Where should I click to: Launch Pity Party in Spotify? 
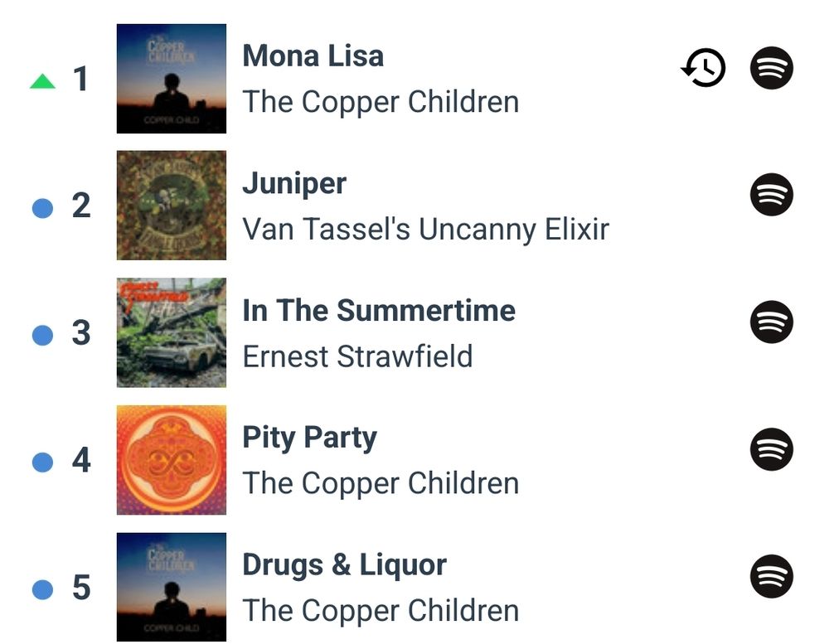tap(771, 449)
